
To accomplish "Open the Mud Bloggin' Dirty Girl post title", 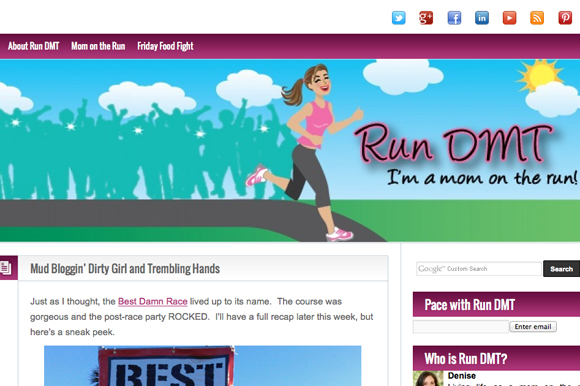I will (x=125, y=268).
